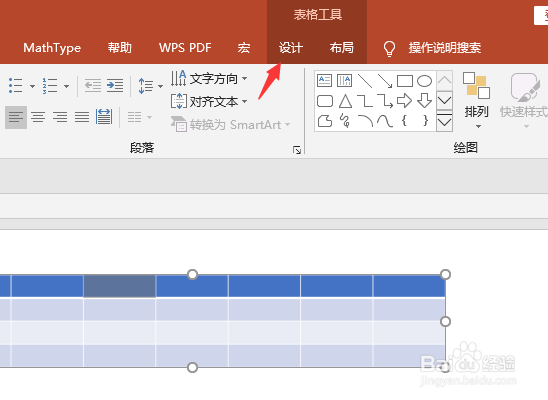Increase the list indent level

tap(115, 85)
